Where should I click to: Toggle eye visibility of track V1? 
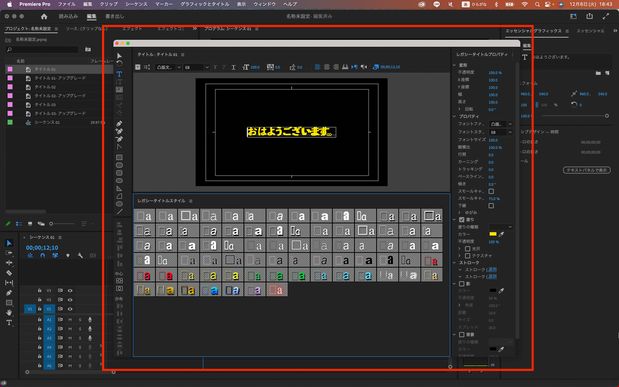[x=70, y=309]
